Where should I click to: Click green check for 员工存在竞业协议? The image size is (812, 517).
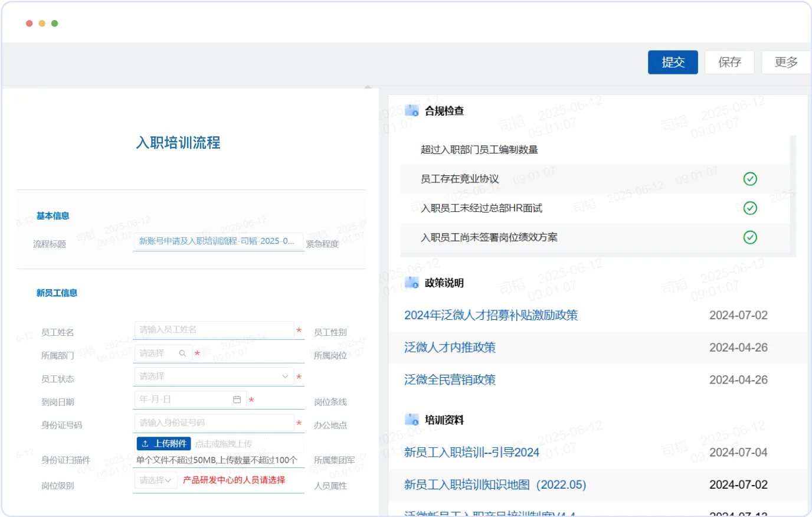750,179
